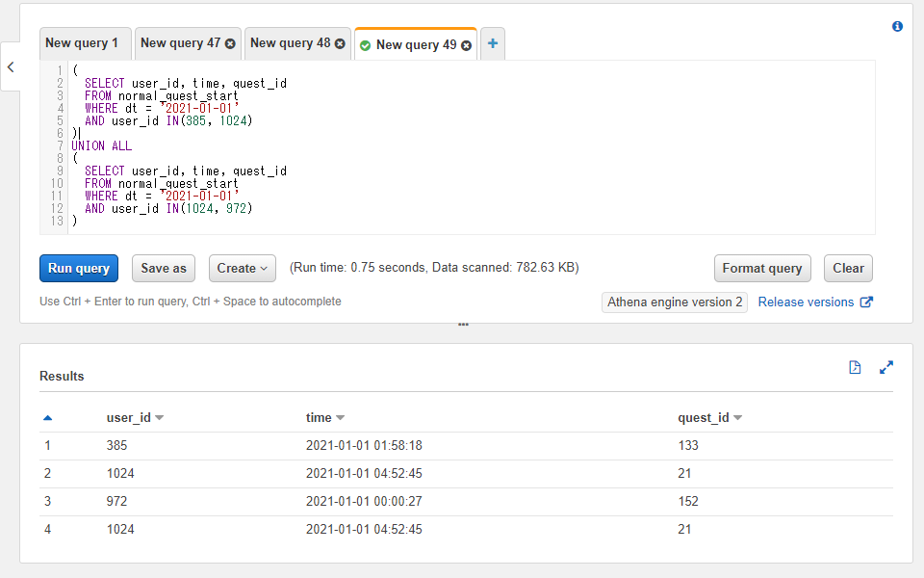Click the run time and data scanned text
Viewport: 924px width, 578px height.
(x=434, y=268)
